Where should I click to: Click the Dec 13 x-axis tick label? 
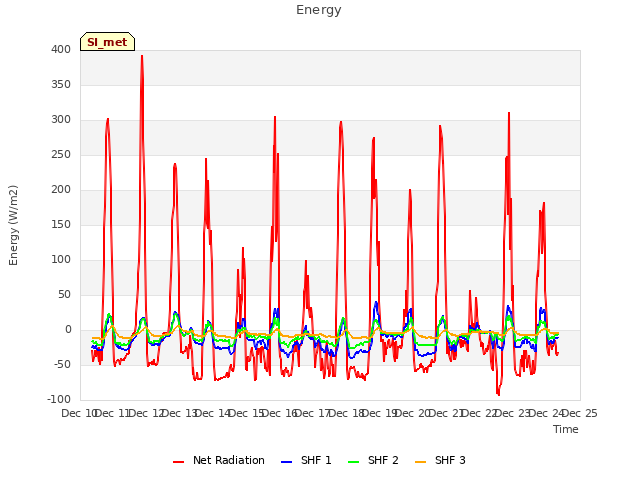(180, 414)
